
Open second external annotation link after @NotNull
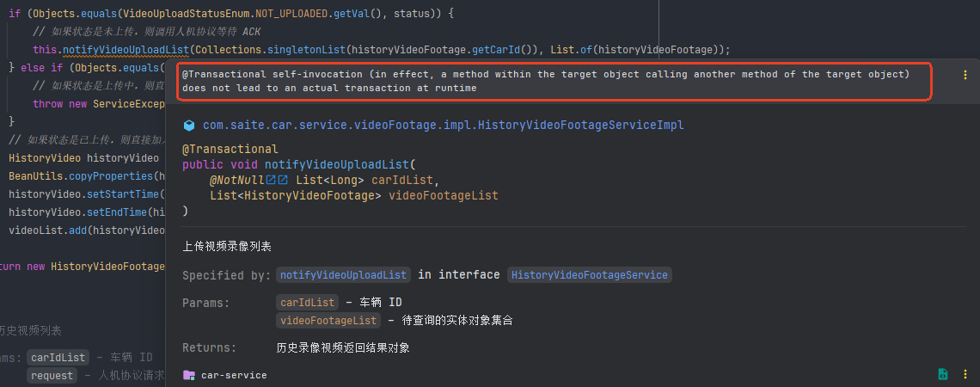coord(283,180)
